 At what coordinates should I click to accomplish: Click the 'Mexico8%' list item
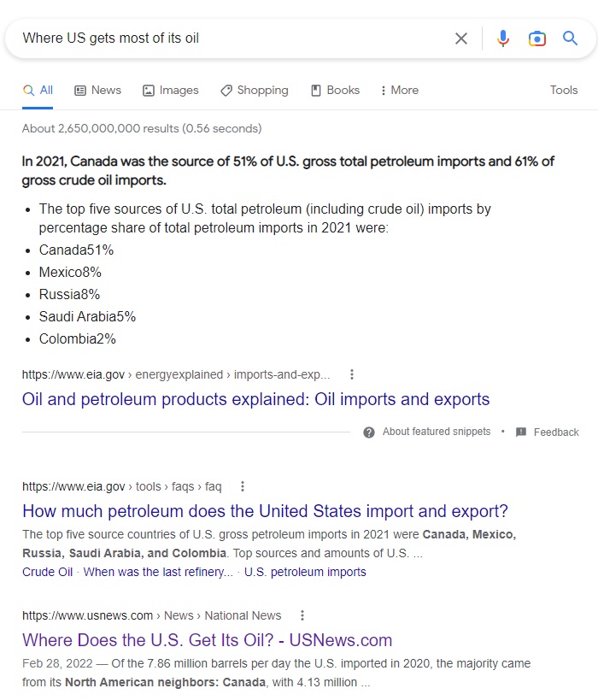click(x=70, y=273)
